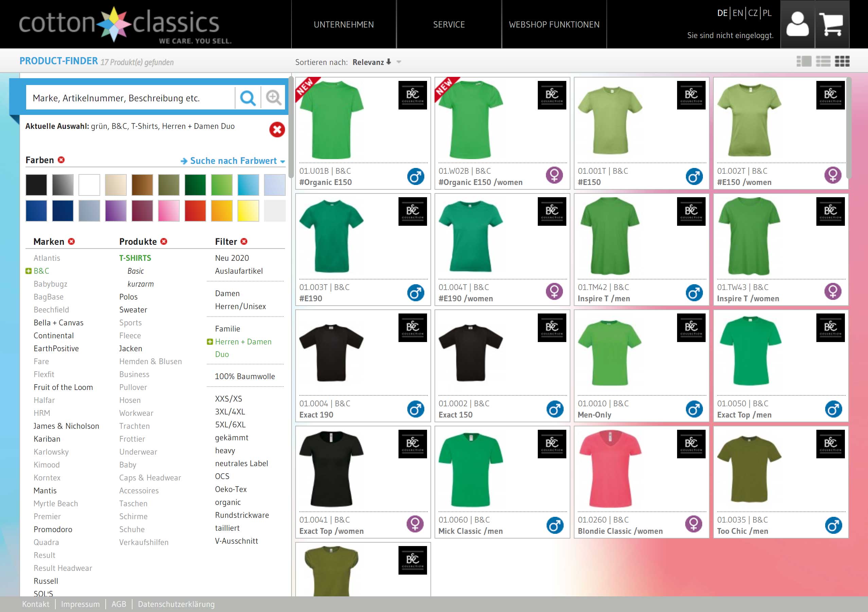Click the product search input field
The image size is (868, 612).
130,98
